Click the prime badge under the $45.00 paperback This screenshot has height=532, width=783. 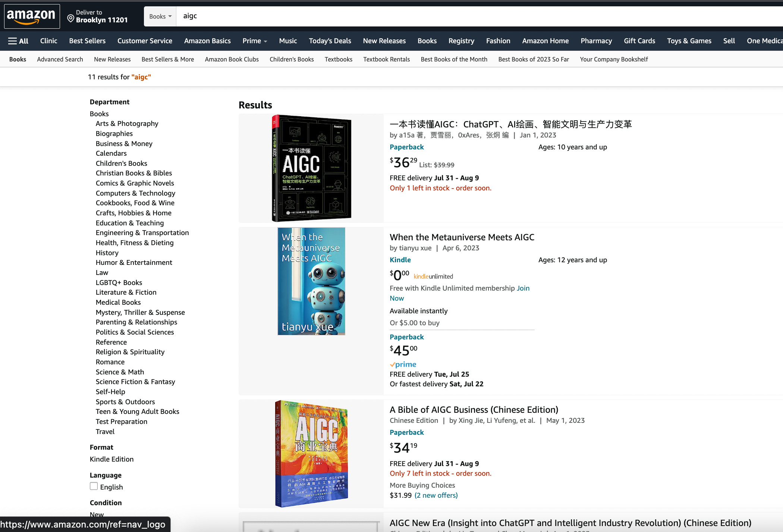point(403,364)
